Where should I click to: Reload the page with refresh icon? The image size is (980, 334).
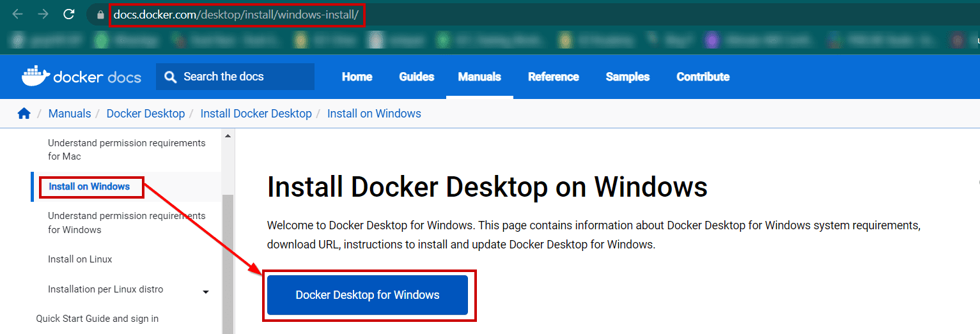coord(69,14)
